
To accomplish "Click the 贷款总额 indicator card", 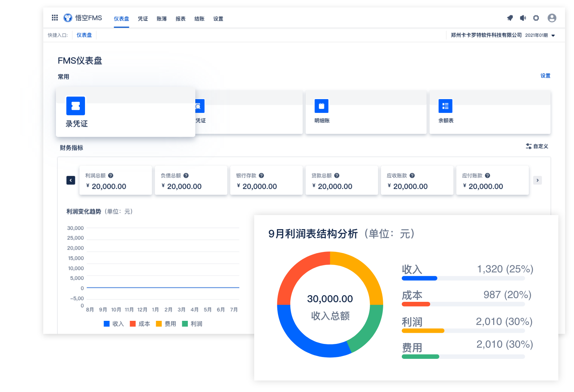I will coord(342,180).
